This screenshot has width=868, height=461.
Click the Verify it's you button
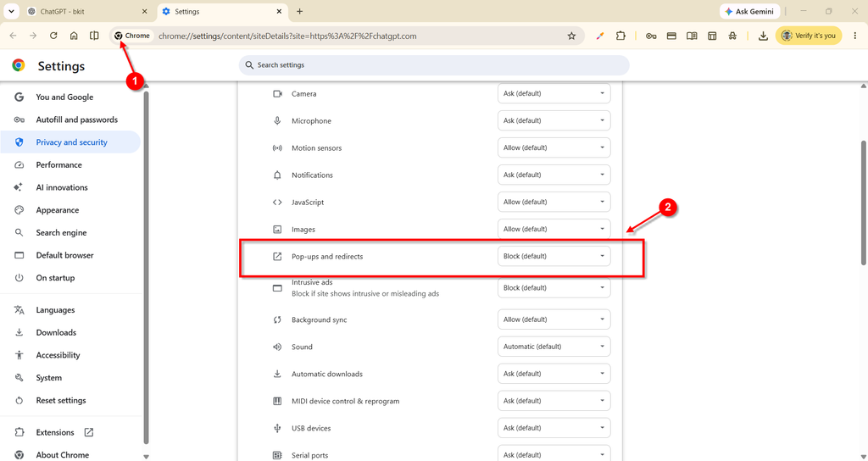tap(809, 36)
